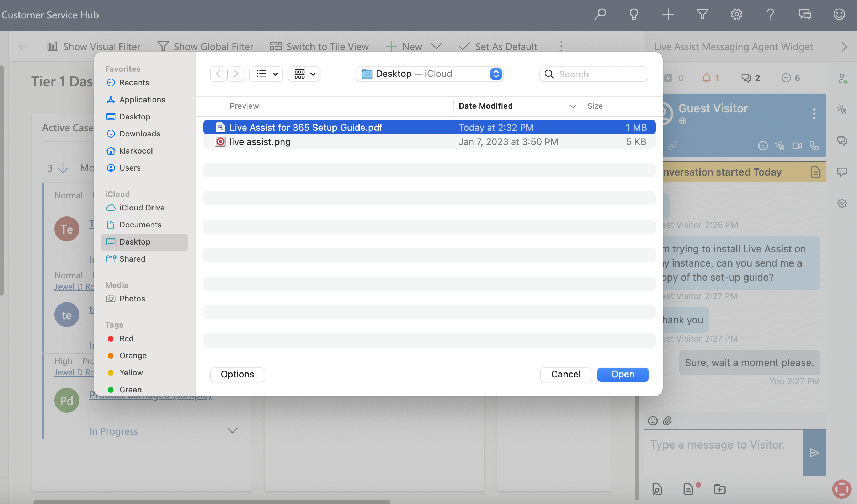Cancel the file picker dialog

pyautogui.click(x=566, y=374)
